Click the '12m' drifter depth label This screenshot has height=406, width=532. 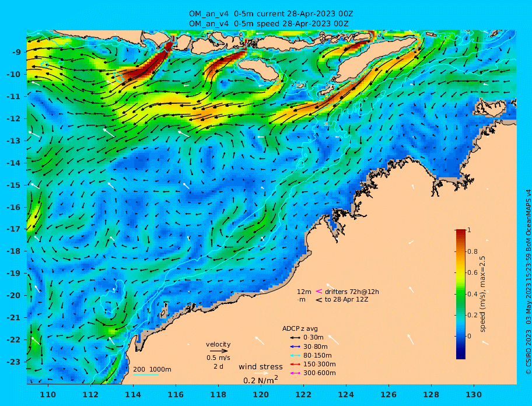[x=304, y=292]
